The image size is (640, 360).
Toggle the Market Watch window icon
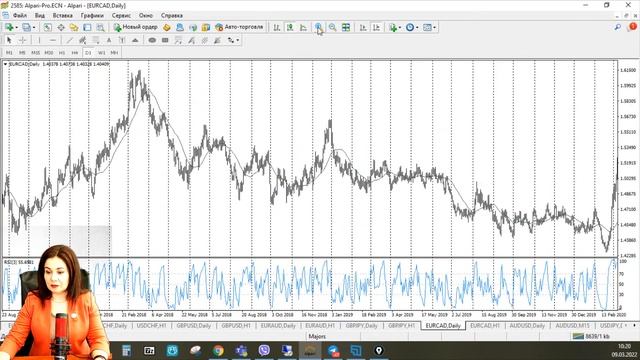click(x=47, y=27)
